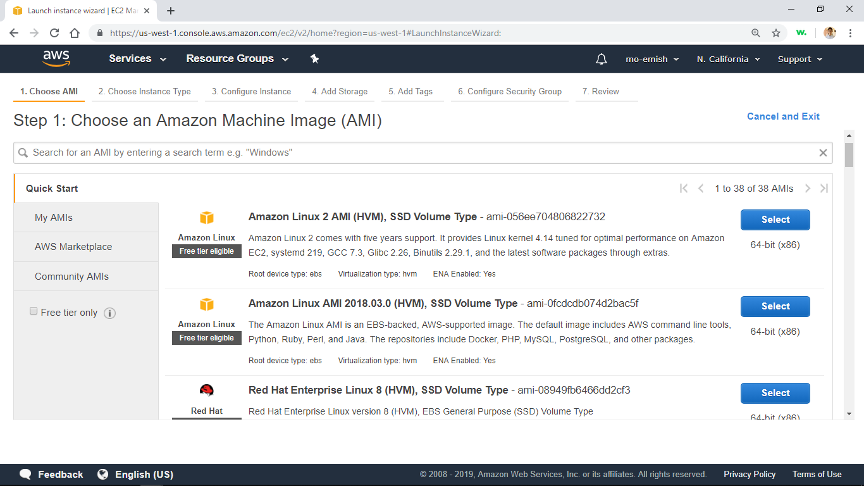Enable the Free tier only checkbox
Image resolution: width=864 pixels, height=487 pixels.
tap(34, 312)
